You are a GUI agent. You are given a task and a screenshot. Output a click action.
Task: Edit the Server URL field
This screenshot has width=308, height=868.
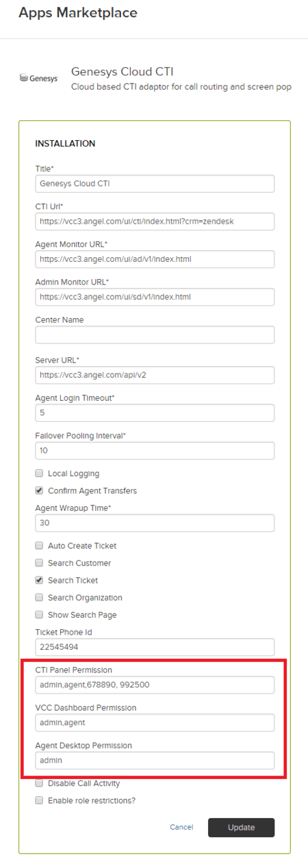click(x=155, y=375)
